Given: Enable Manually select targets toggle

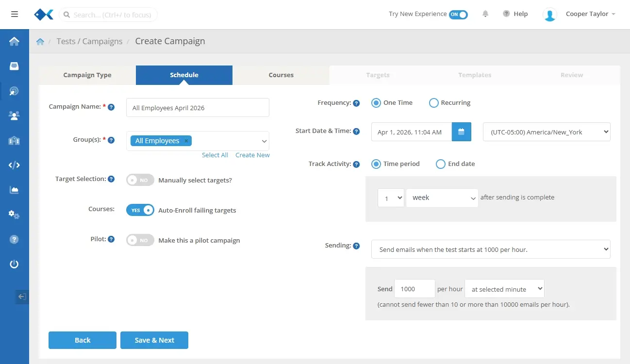Looking at the screenshot, I should pyautogui.click(x=140, y=180).
